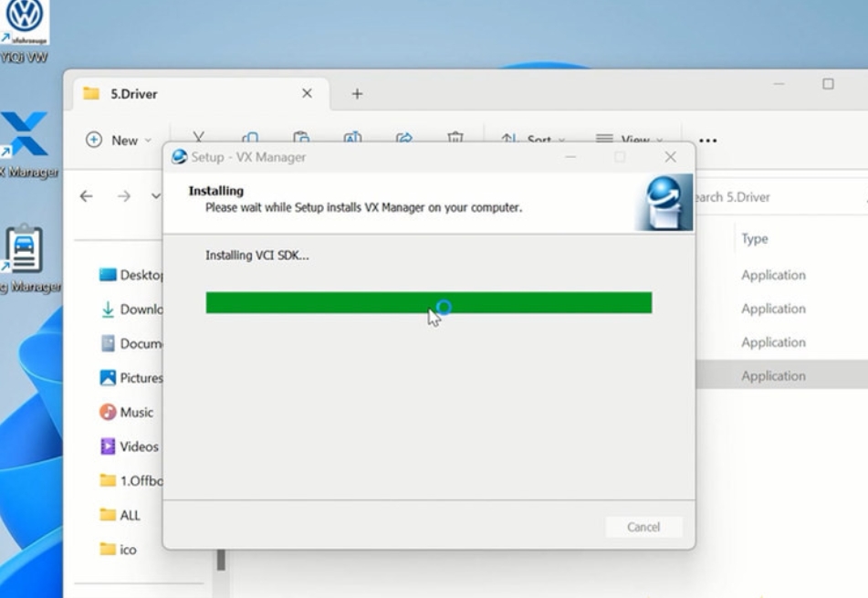Go back in File Explorer

87,196
